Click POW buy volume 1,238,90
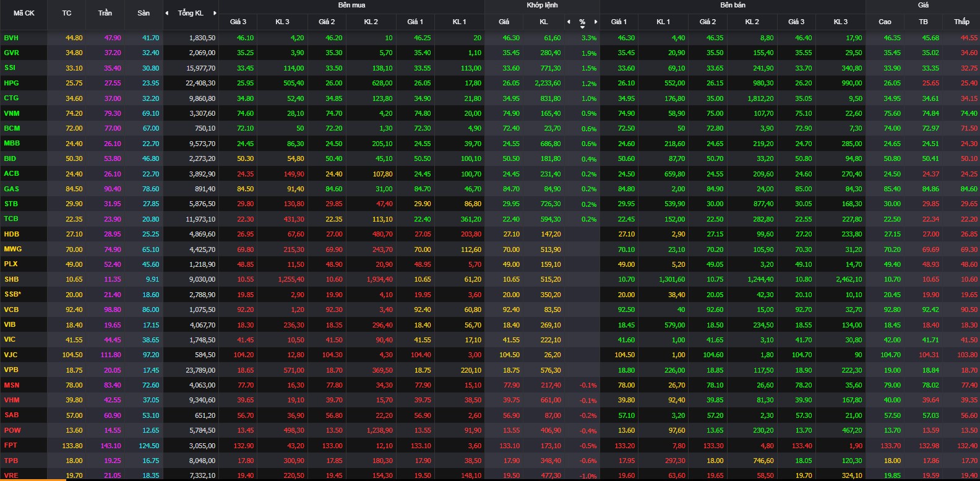980x481 pixels. [x=379, y=430]
